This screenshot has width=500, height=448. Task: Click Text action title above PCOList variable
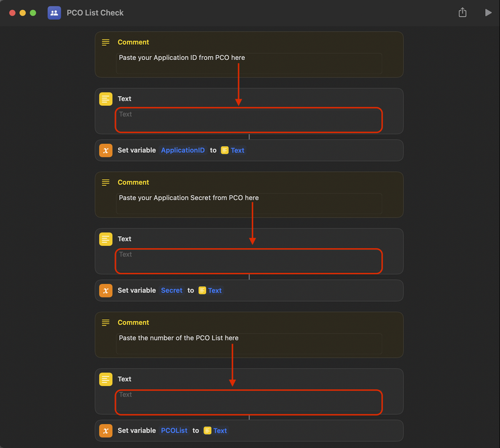coord(124,379)
